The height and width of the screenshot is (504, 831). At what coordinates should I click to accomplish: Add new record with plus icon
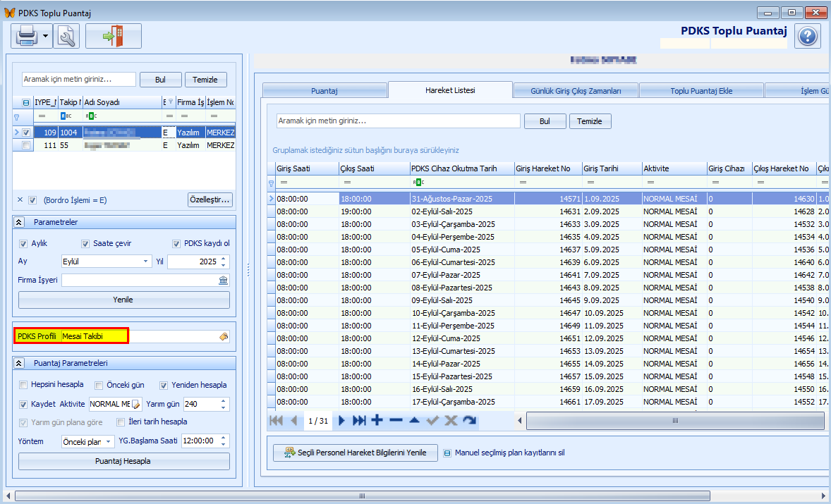pyautogui.click(x=377, y=421)
